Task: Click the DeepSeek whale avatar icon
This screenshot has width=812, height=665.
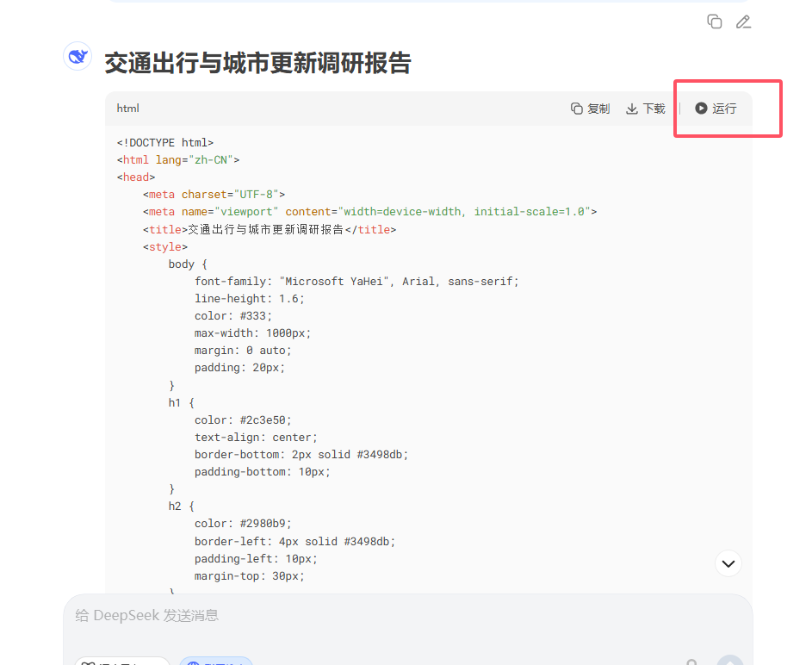Action: (77, 55)
